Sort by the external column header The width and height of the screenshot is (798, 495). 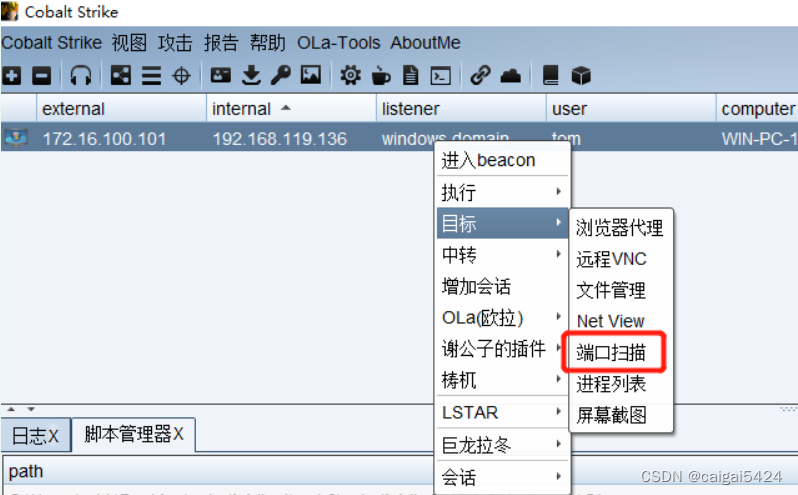121,108
